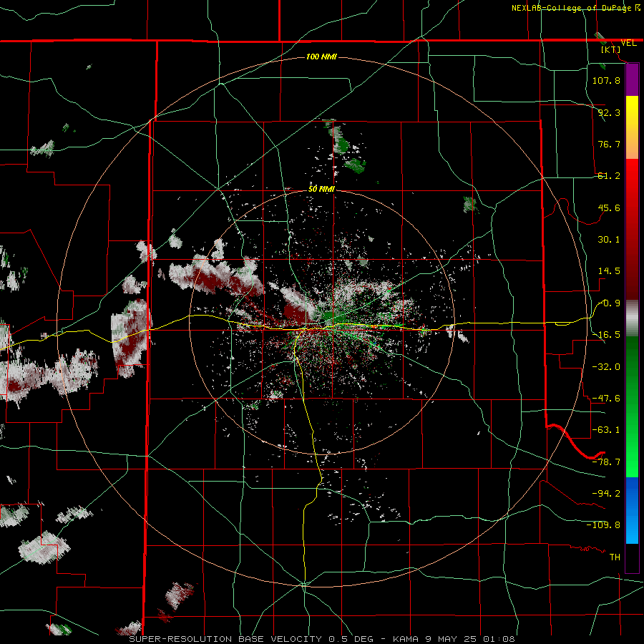Click the yellow-orange segment of the color bar
The height and width of the screenshot is (644, 644).
[632, 127]
